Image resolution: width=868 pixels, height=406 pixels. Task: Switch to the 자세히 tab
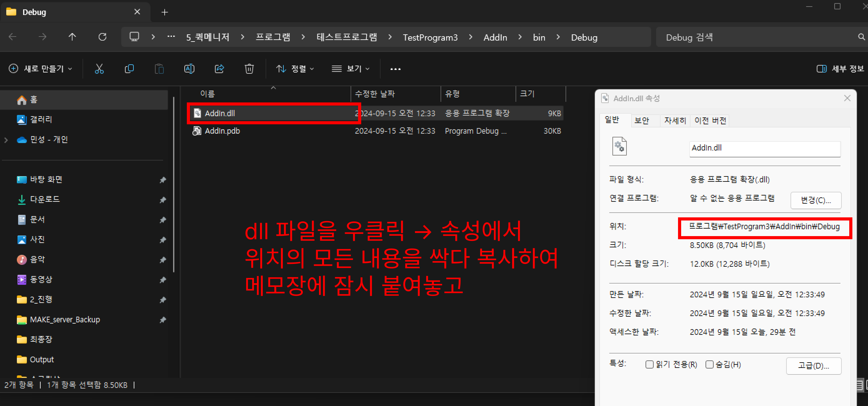coord(675,121)
